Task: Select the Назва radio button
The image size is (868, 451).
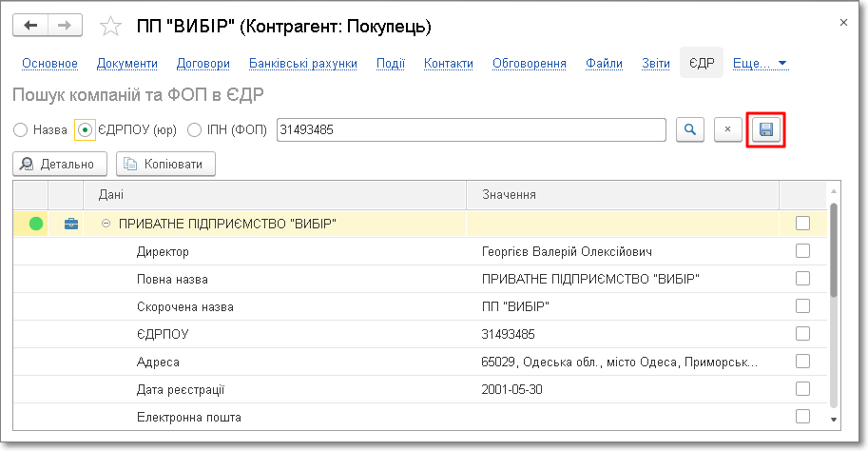Action: [x=21, y=129]
